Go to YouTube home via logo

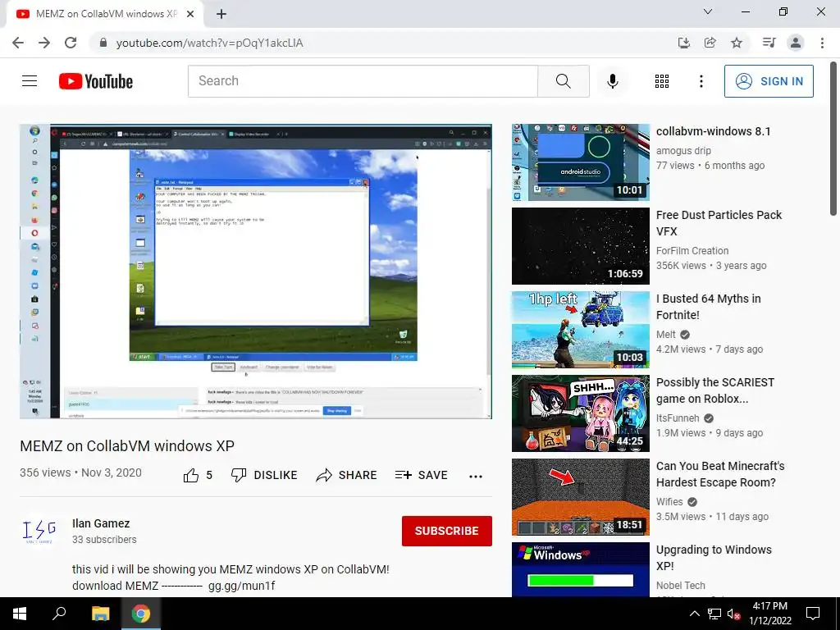tap(96, 81)
